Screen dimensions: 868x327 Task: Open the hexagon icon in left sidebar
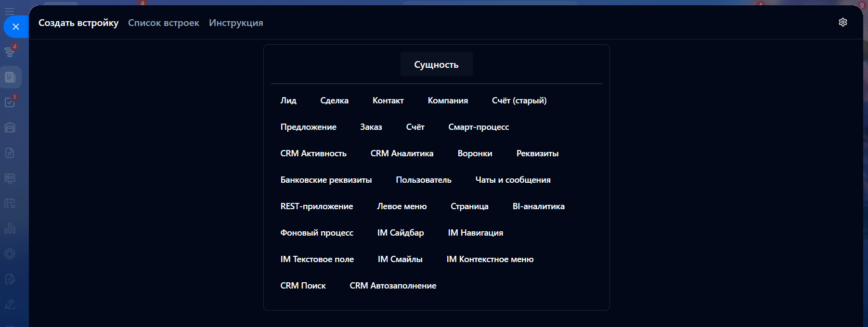10,254
